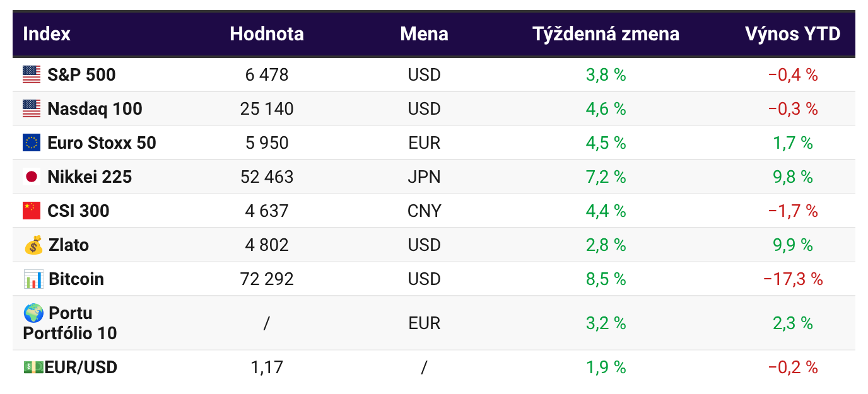Click the money bag icon beside Zlato
The height and width of the screenshot is (394, 868).
click(33, 245)
